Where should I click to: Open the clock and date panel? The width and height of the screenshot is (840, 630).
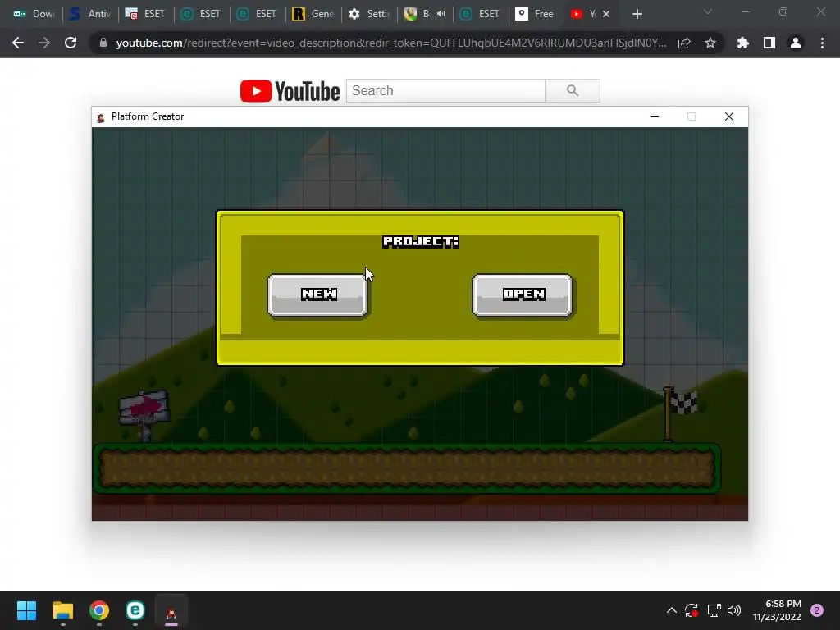pos(777,610)
